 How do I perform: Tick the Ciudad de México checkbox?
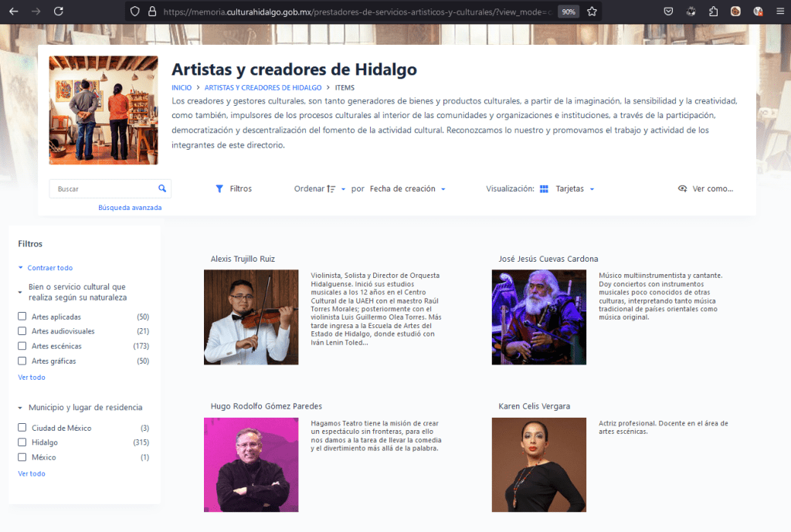[x=22, y=428]
